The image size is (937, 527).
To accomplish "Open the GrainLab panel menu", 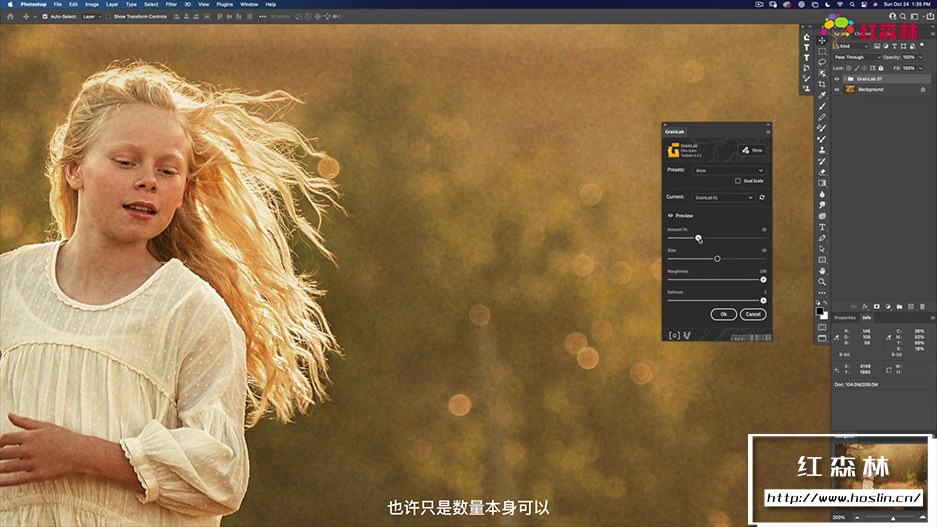I will tap(768, 131).
